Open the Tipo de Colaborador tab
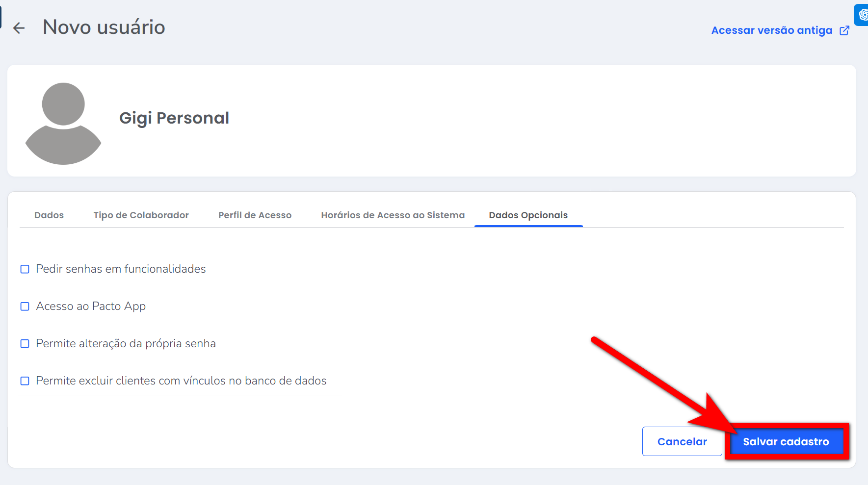 tap(141, 215)
